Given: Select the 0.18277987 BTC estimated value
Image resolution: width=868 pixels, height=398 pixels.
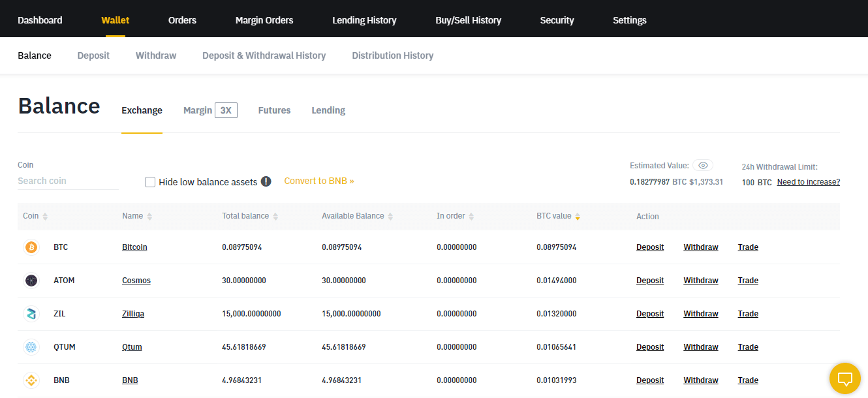Looking at the screenshot, I should tap(658, 182).
